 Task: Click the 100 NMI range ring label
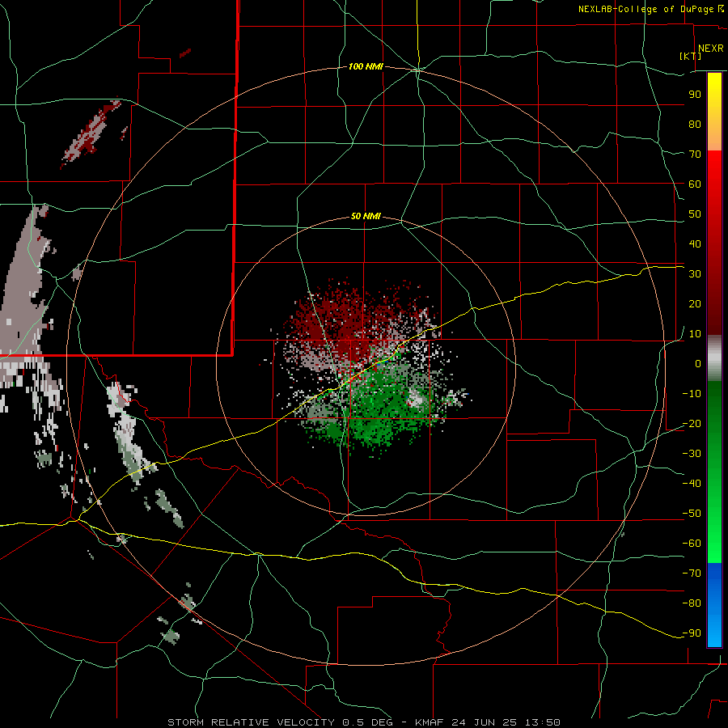(366, 67)
